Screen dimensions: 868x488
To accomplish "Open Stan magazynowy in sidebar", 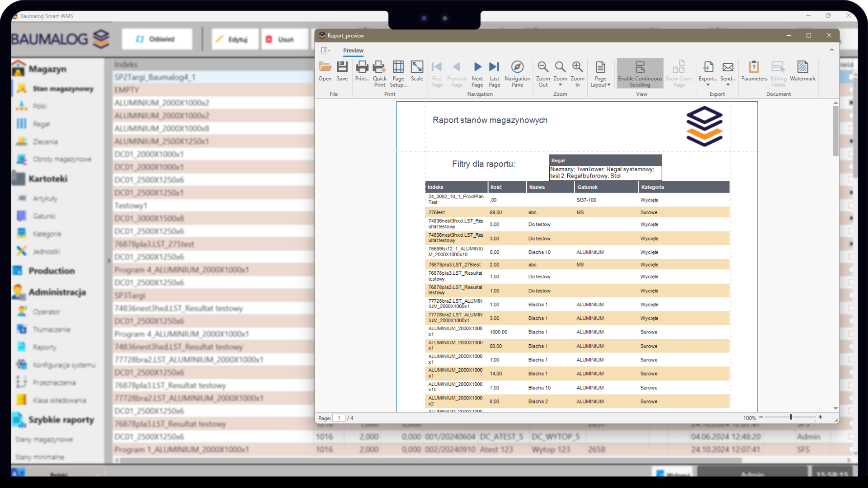I will tap(62, 89).
